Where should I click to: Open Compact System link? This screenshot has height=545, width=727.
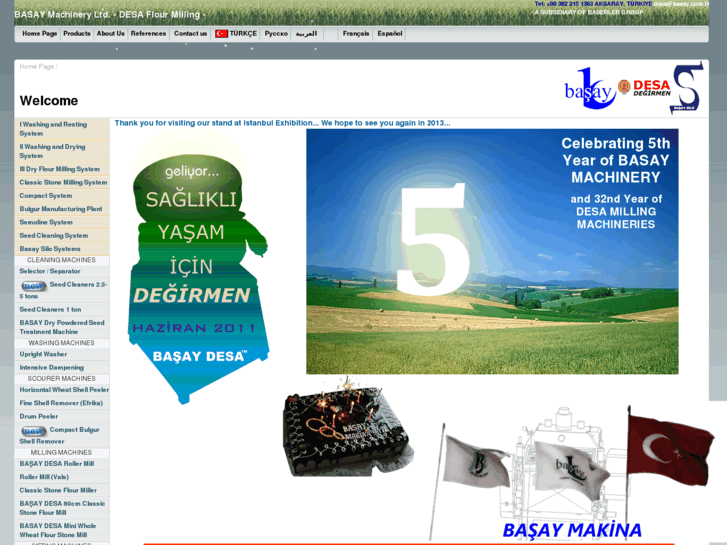tap(62, 196)
